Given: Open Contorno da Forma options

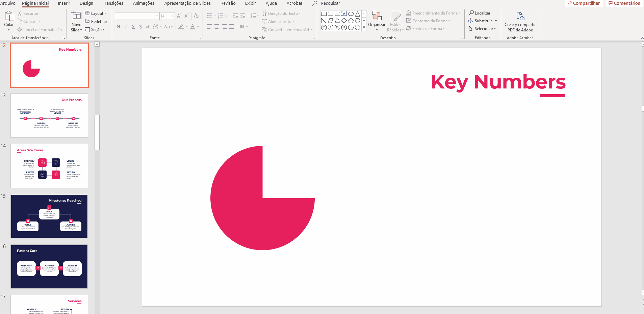Looking at the screenshot, I should (x=428, y=21).
